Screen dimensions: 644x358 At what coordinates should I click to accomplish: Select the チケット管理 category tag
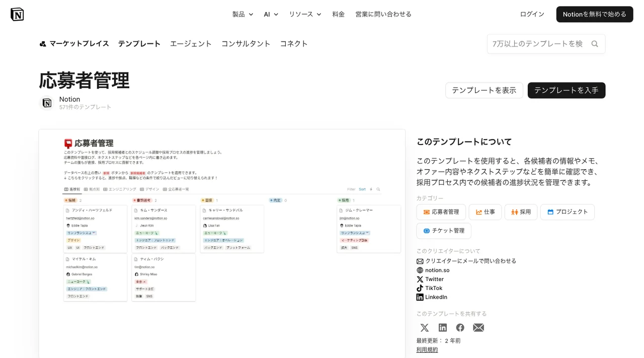click(444, 231)
